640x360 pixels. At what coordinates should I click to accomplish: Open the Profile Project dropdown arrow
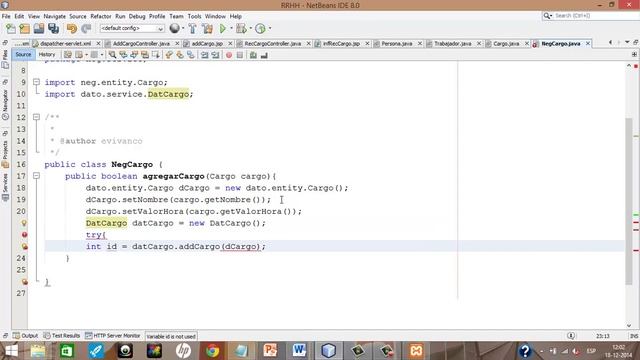click(x=270, y=28)
